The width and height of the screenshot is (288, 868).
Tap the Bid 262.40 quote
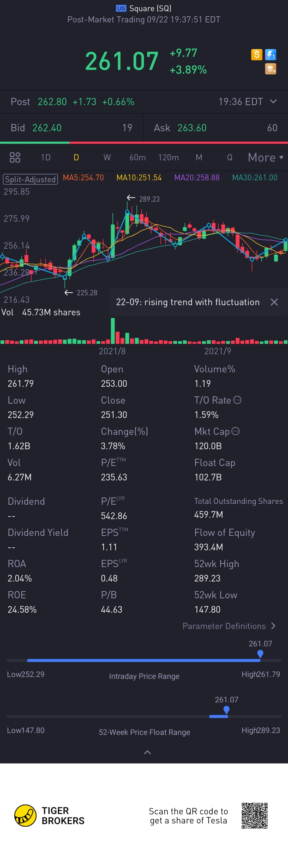click(71, 128)
